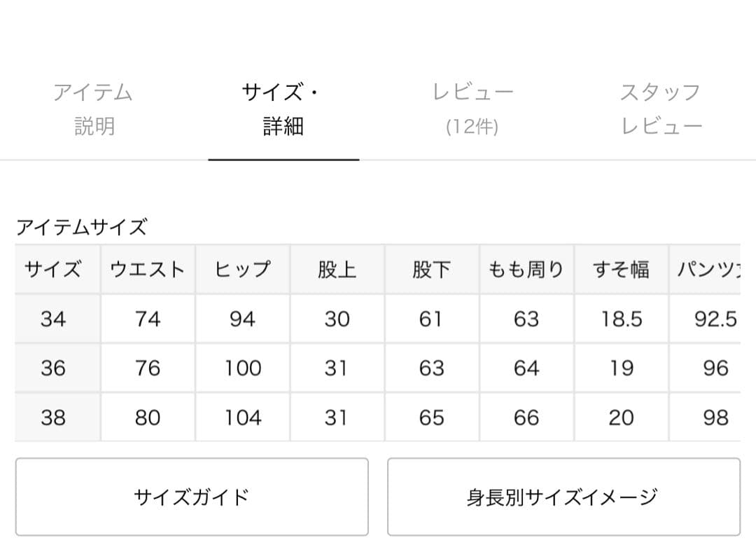Viewport: 756px width, 552px height.
Task: Select the ヒップ column header
Action: 242,268
